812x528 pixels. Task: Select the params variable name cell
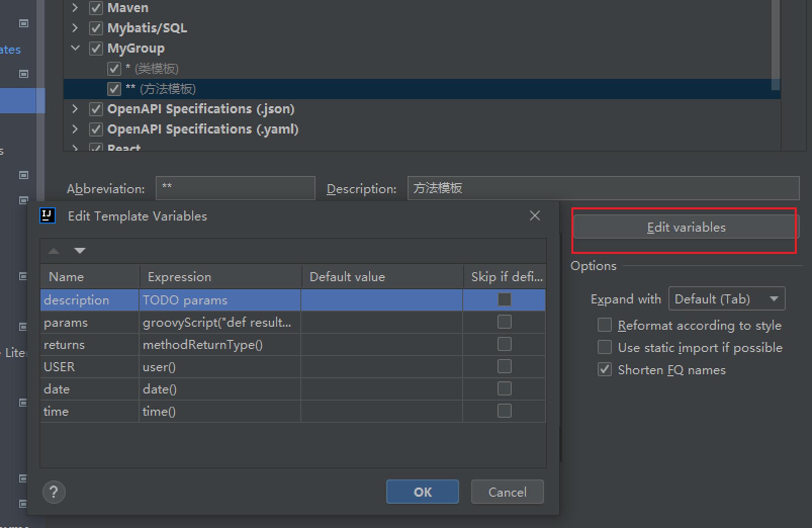90,322
